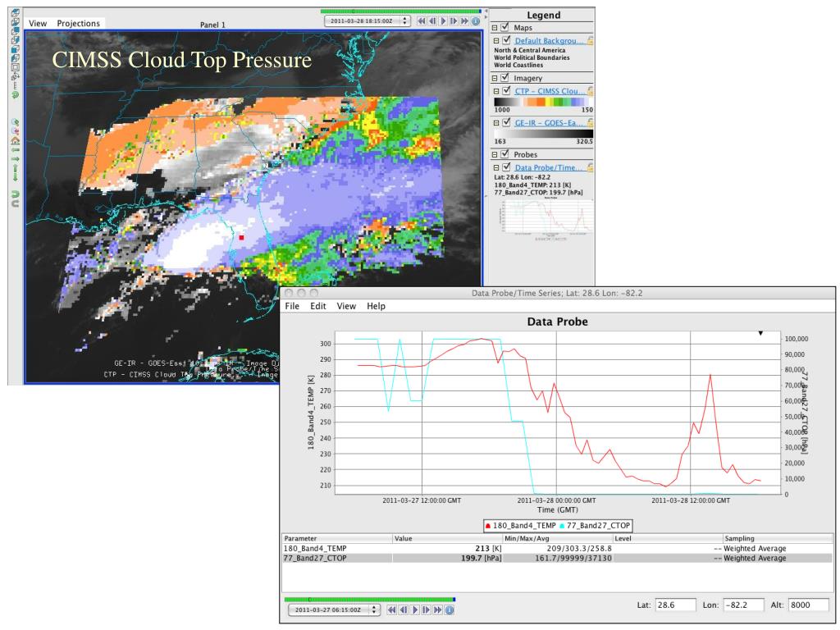The height and width of the screenshot is (630, 840).
Task: Collapse the GE-IR - GOES legend entry
Action: click(x=496, y=123)
